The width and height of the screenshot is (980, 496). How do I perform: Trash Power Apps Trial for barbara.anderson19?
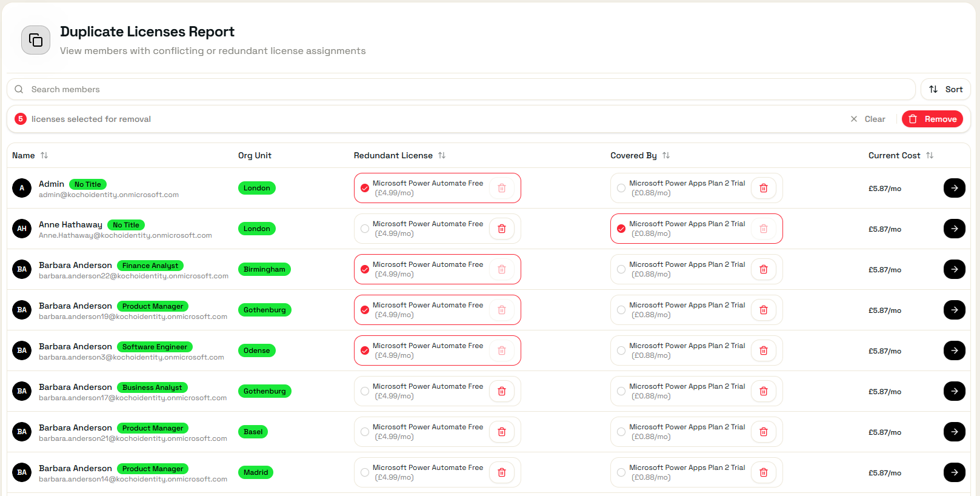tap(764, 310)
